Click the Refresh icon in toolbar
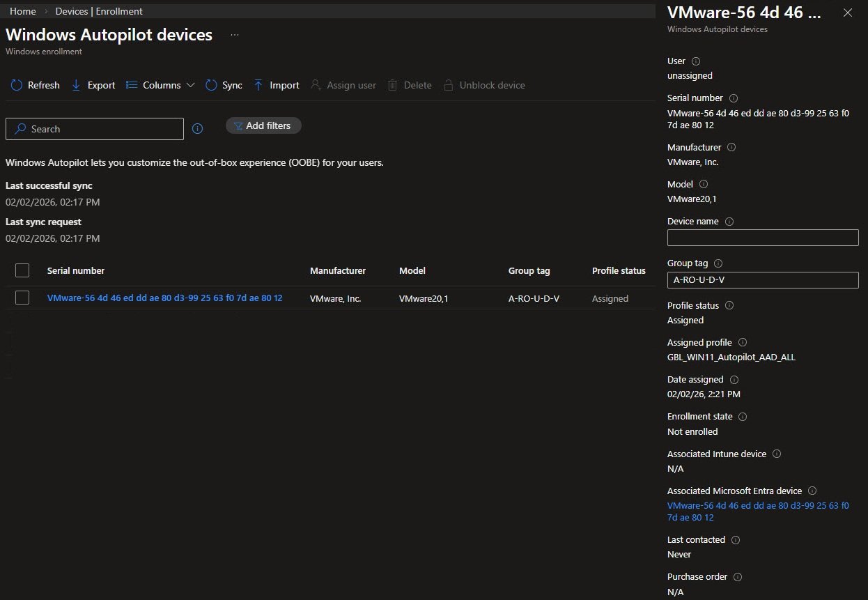This screenshot has height=600, width=868. (x=17, y=85)
